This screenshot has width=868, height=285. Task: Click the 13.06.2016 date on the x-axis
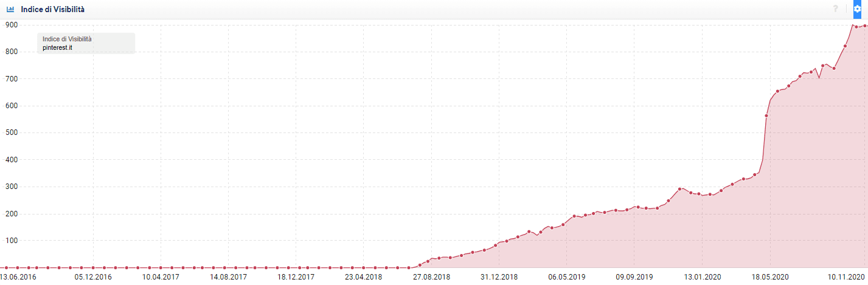pos(18,276)
